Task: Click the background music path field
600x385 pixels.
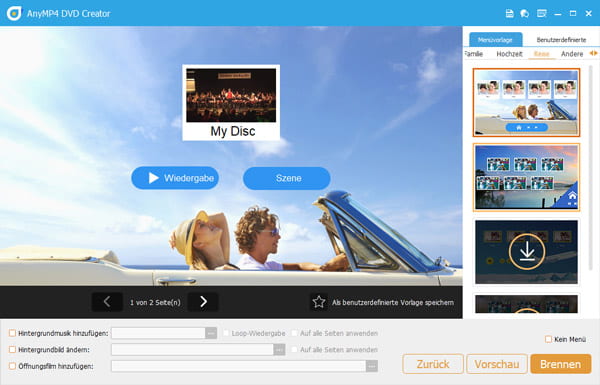Action: (158, 333)
